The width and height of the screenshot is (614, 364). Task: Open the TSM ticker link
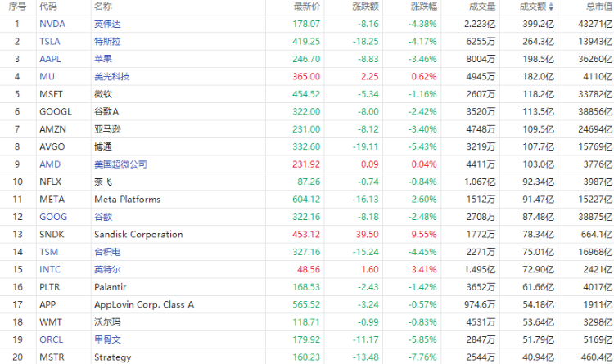(49, 252)
